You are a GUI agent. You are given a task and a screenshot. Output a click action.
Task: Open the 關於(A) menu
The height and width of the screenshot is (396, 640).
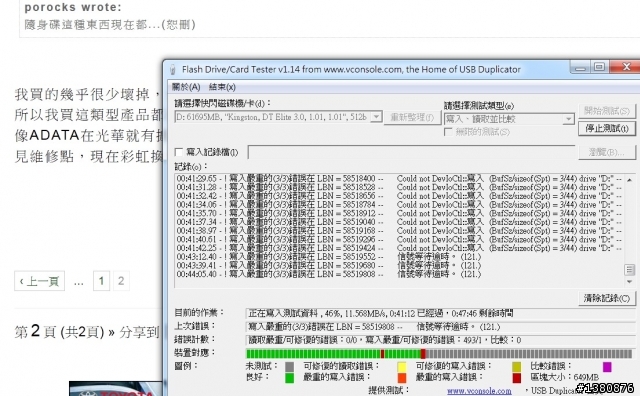[x=186, y=87]
